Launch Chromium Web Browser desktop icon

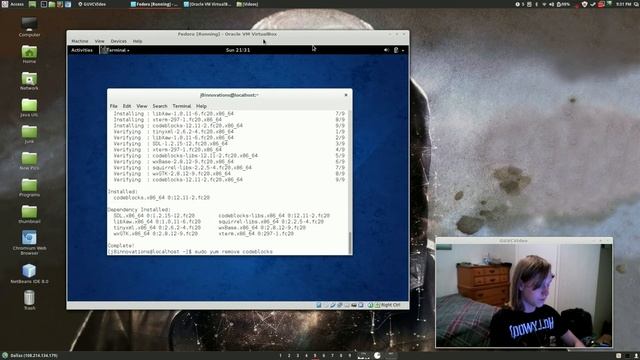click(29, 242)
